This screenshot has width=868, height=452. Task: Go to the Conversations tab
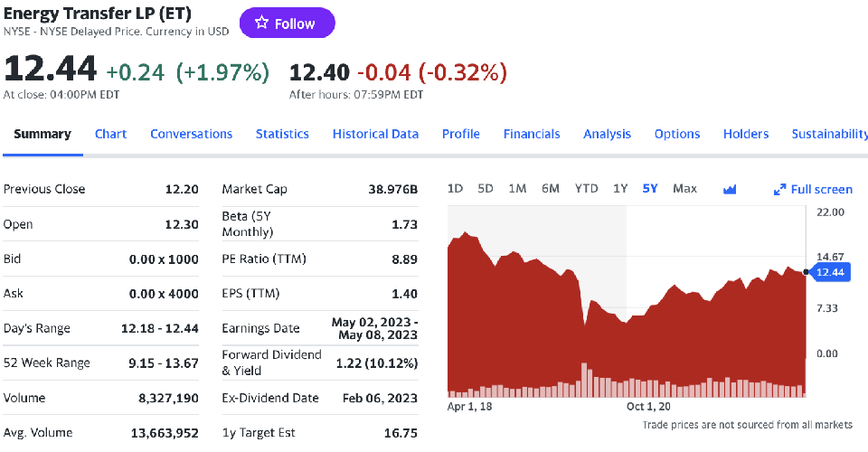pyautogui.click(x=191, y=134)
